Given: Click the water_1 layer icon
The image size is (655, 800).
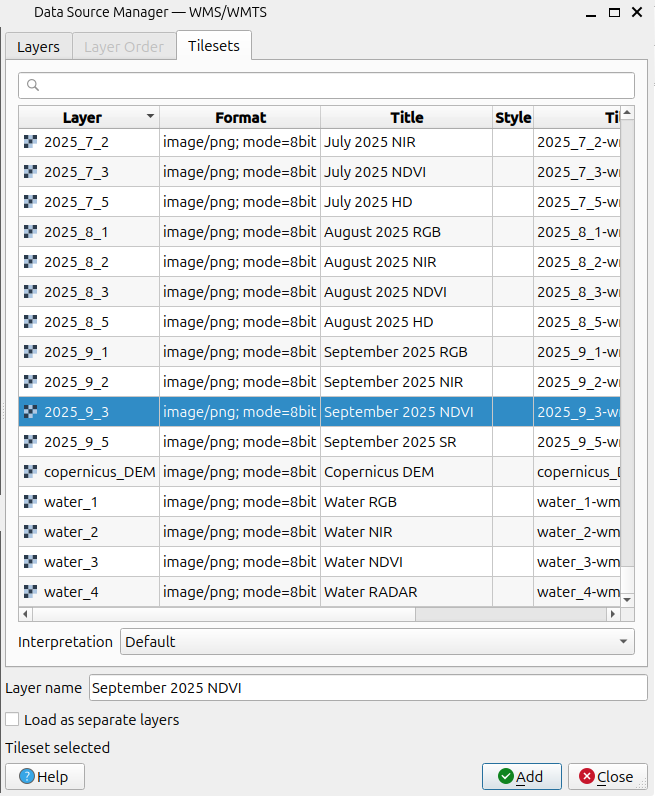Looking at the screenshot, I should coord(30,502).
